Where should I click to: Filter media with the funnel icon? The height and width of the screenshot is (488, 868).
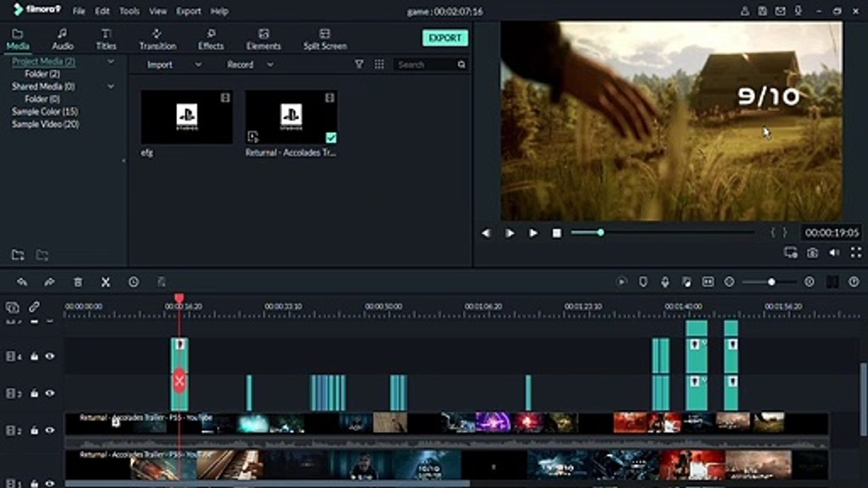(x=359, y=64)
